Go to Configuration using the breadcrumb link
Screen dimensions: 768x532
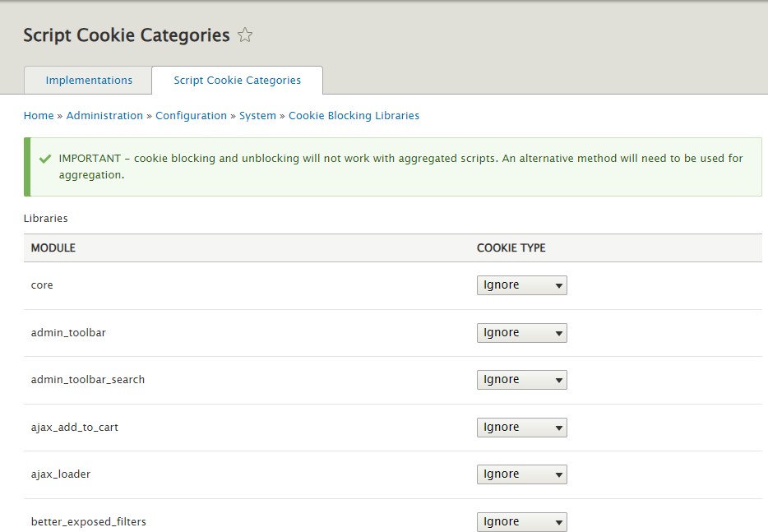(191, 115)
